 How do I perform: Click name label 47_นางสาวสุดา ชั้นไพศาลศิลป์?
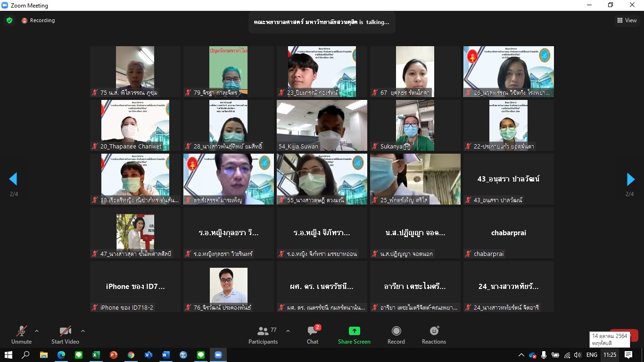[136, 254]
